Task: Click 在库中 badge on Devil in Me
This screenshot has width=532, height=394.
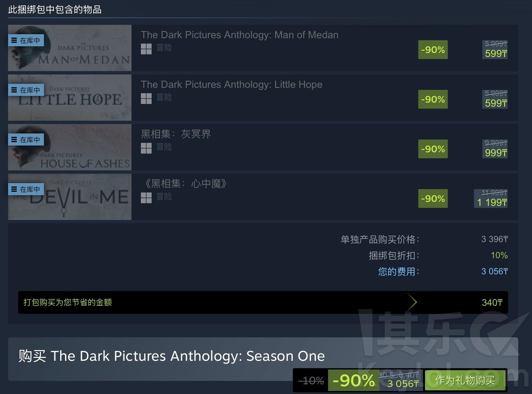Action: click(x=26, y=189)
